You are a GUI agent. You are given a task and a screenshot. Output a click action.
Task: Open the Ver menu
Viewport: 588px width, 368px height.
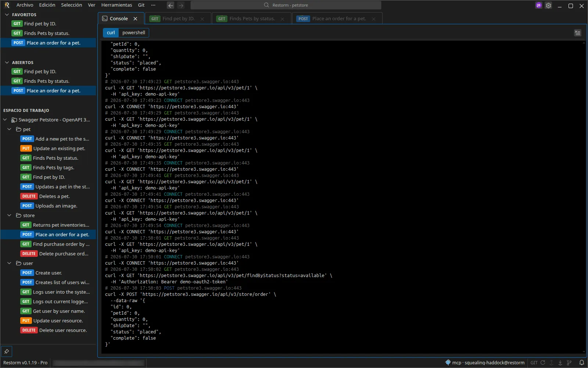[92, 5]
